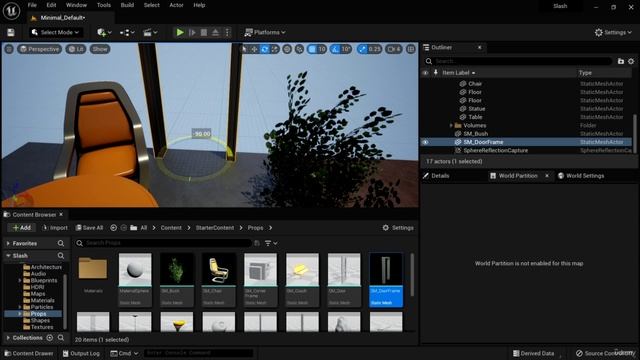
Task: Start Play in Editor with green button
Action: 180,32
